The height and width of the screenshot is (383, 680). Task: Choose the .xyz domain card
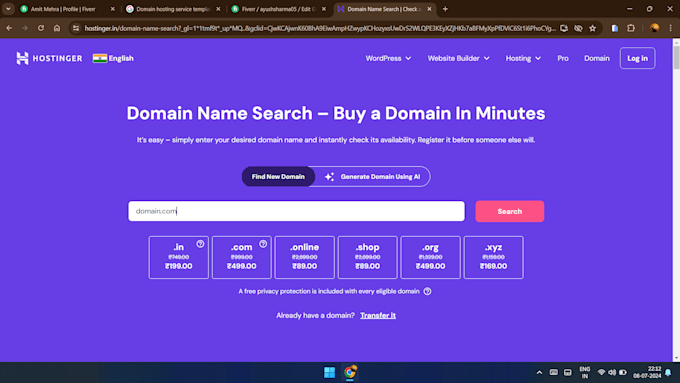tap(494, 257)
